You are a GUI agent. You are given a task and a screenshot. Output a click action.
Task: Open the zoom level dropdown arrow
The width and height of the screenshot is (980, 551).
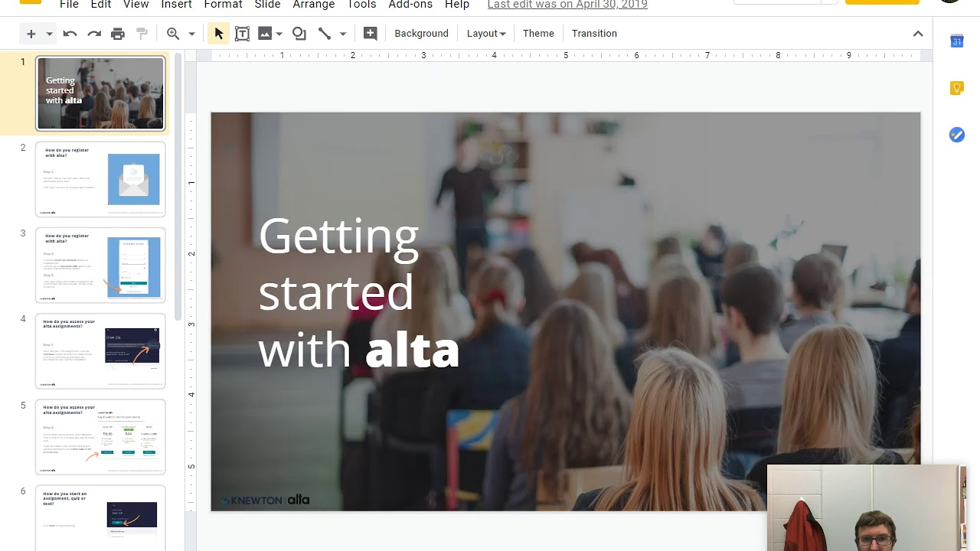tap(191, 34)
